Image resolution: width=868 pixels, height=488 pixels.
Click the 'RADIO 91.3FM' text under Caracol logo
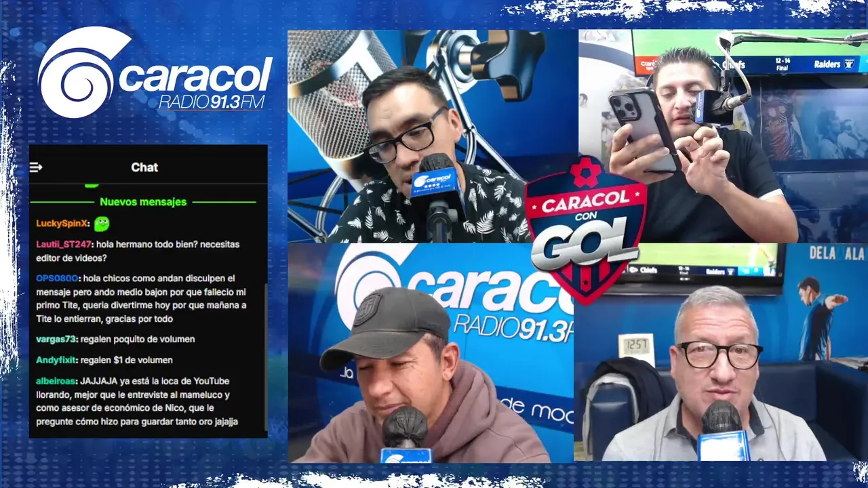[212, 102]
